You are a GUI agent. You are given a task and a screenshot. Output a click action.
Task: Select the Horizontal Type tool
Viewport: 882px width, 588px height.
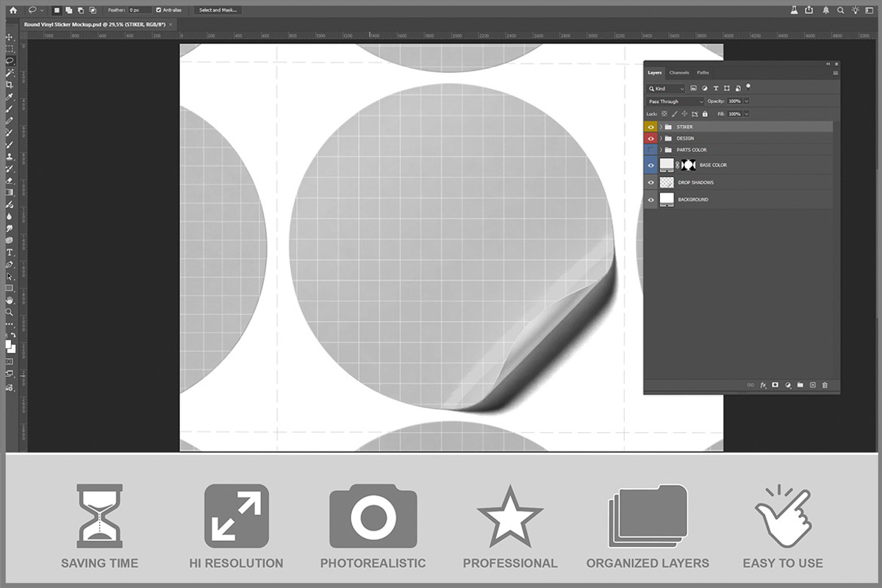click(10, 252)
